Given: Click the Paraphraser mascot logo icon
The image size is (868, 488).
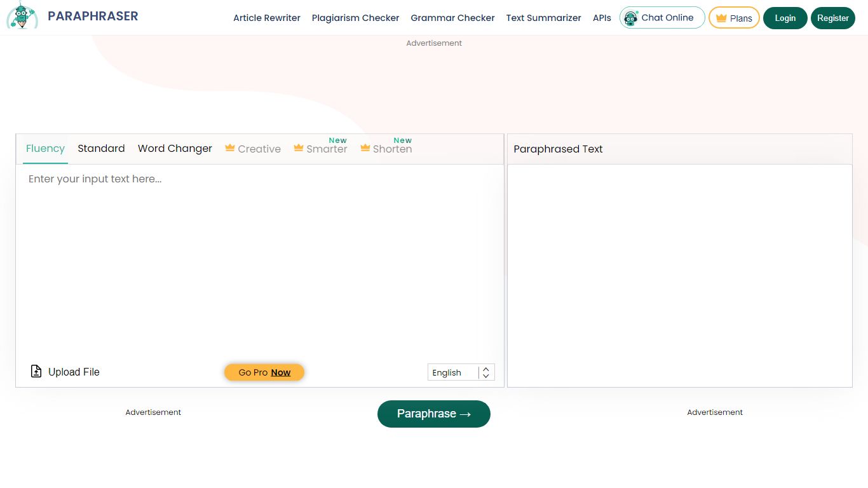Looking at the screenshot, I should tap(22, 17).
